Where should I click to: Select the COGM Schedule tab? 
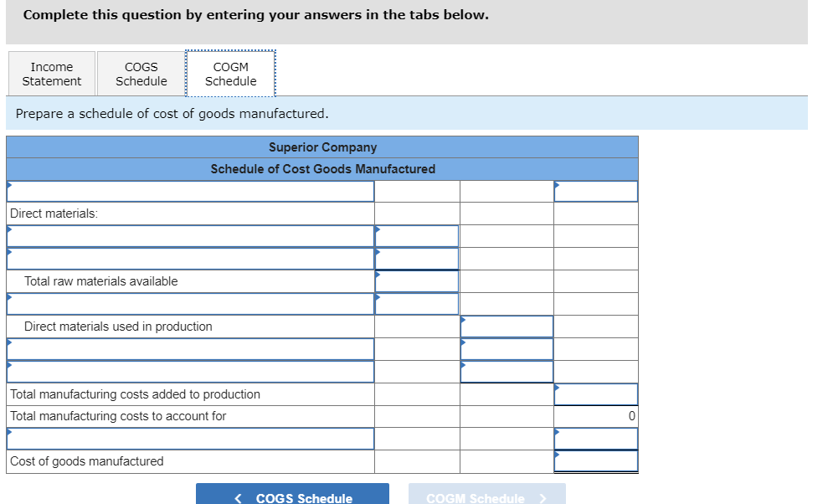point(230,74)
